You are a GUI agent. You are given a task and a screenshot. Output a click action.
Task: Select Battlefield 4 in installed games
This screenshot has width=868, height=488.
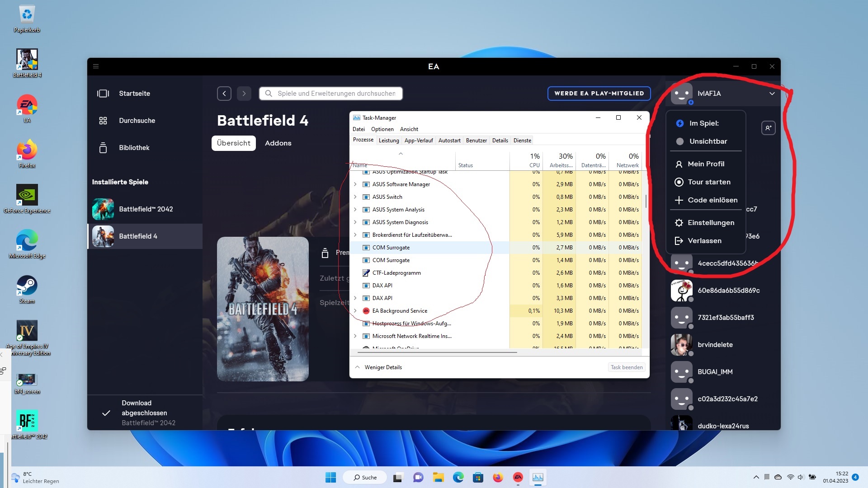(145, 236)
